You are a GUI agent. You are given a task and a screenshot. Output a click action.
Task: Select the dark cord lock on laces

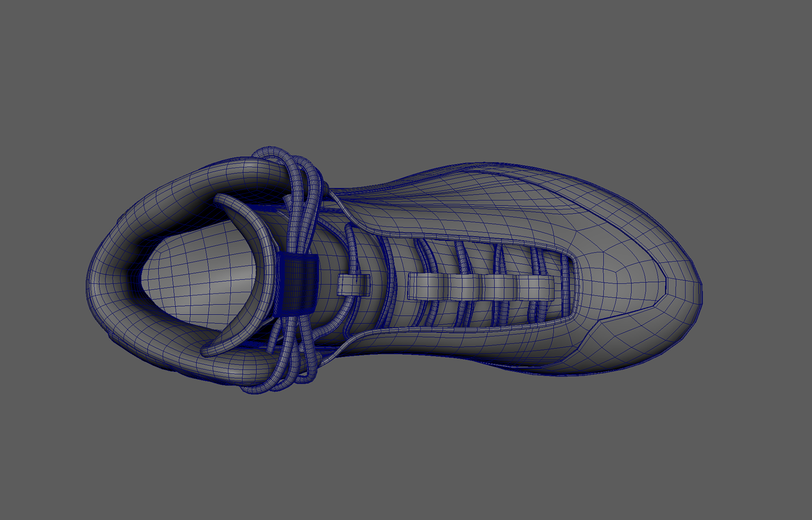[297, 284]
